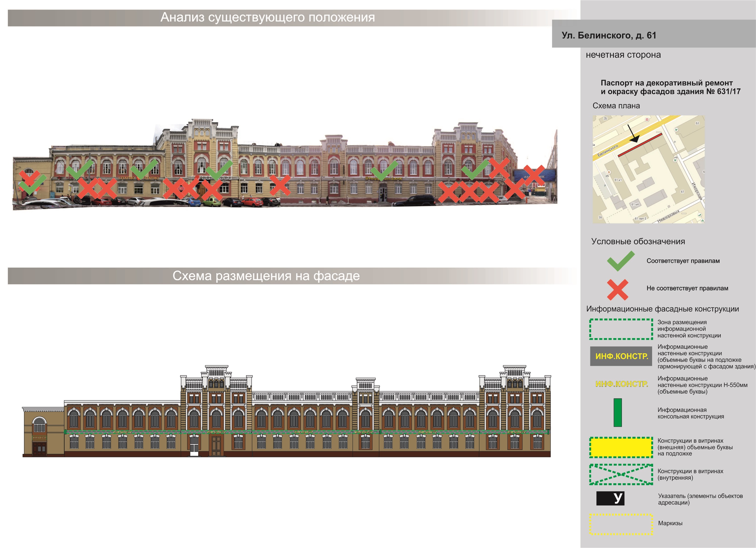Click the Ижорская street label on the map
The width and height of the screenshot is (756, 548).
pyautogui.click(x=697, y=191)
